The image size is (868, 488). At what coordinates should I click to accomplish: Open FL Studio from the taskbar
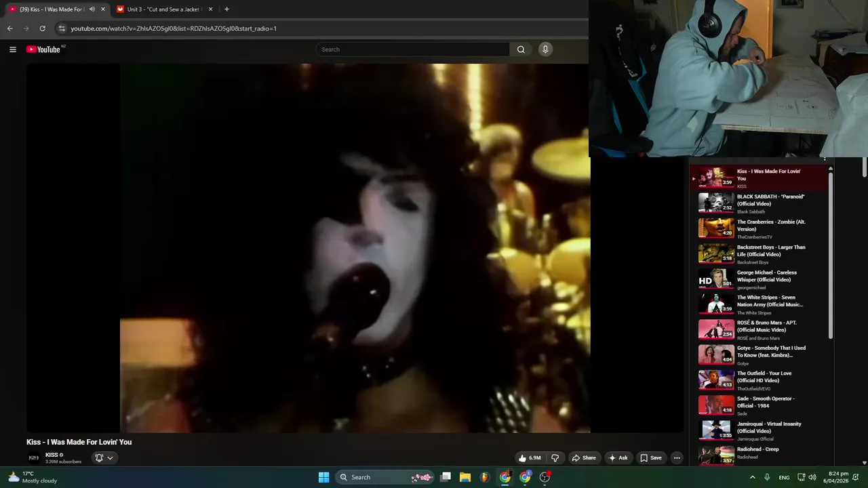485,477
